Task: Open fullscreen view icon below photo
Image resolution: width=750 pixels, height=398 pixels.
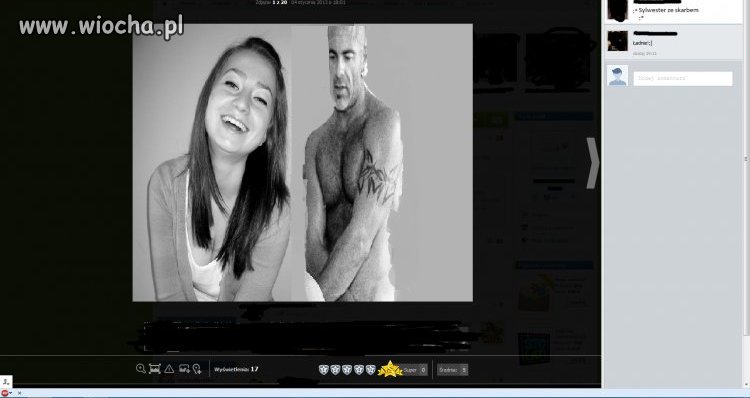Action: (154, 368)
